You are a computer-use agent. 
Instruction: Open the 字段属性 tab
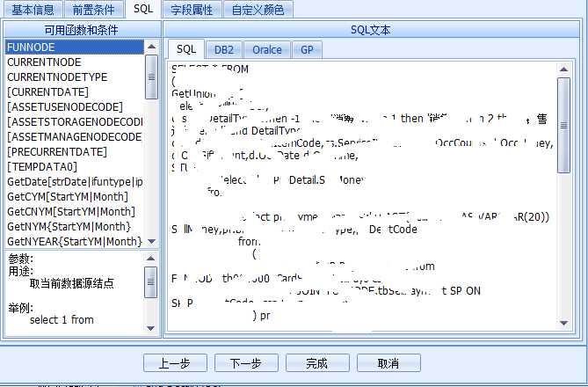(192, 10)
